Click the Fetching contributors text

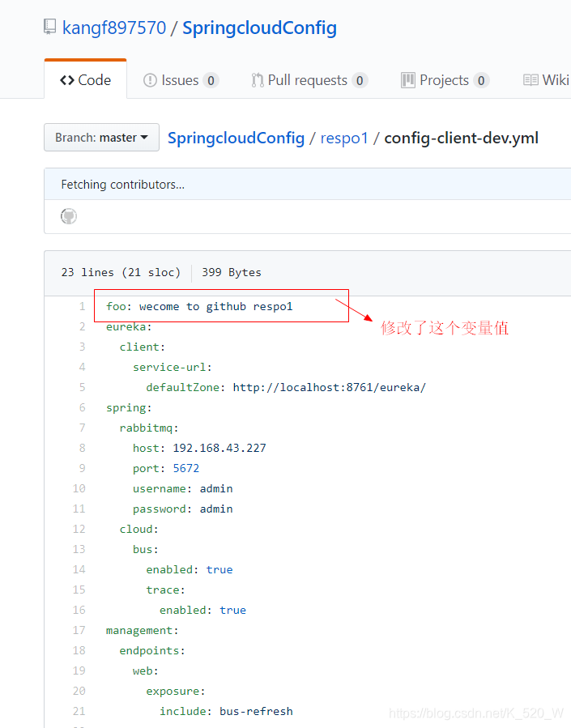[122, 185]
